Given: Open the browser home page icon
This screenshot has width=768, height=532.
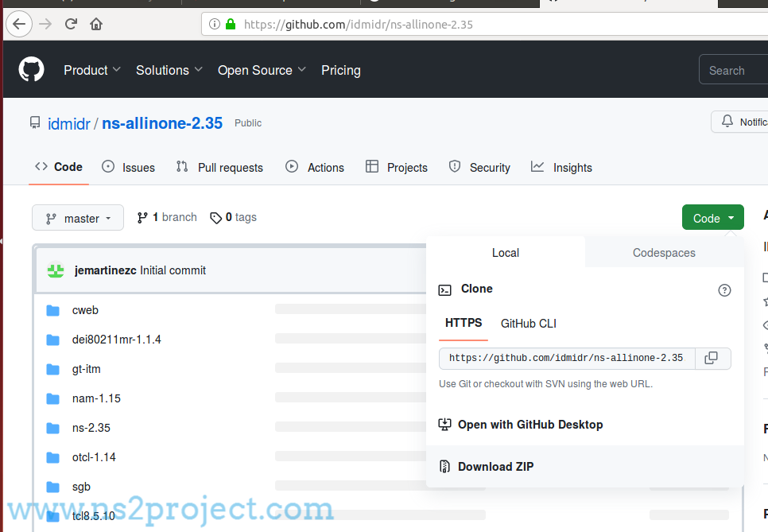Looking at the screenshot, I should (96, 24).
